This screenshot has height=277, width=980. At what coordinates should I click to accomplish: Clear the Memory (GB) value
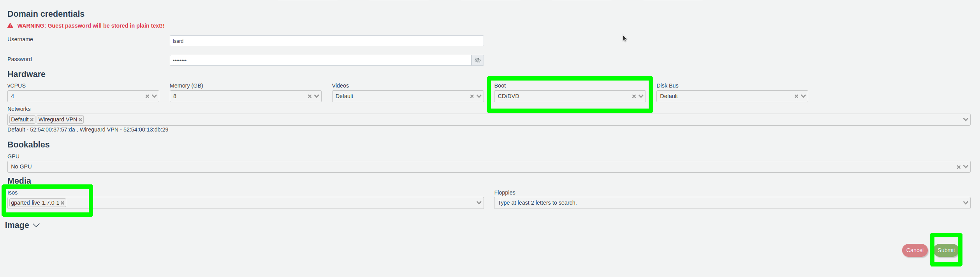click(310, 96)
